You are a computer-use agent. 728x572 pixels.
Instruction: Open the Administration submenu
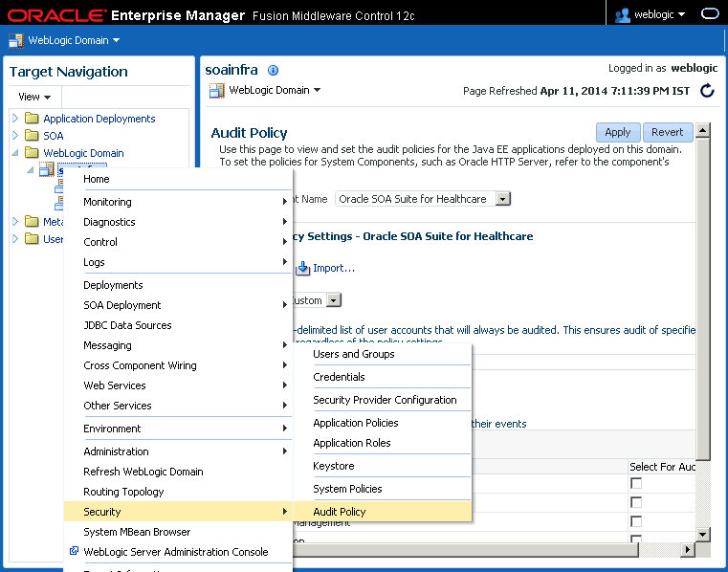(x=178, y=451)
